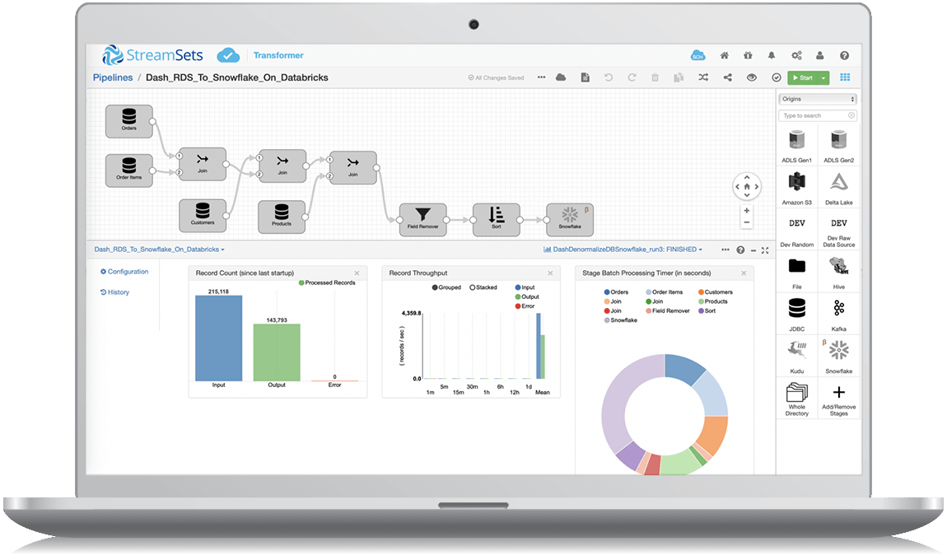Click the share pipeline icon
Image resolution: width=947 pixels, height=560 pixels.
click(x=727, y=77)
